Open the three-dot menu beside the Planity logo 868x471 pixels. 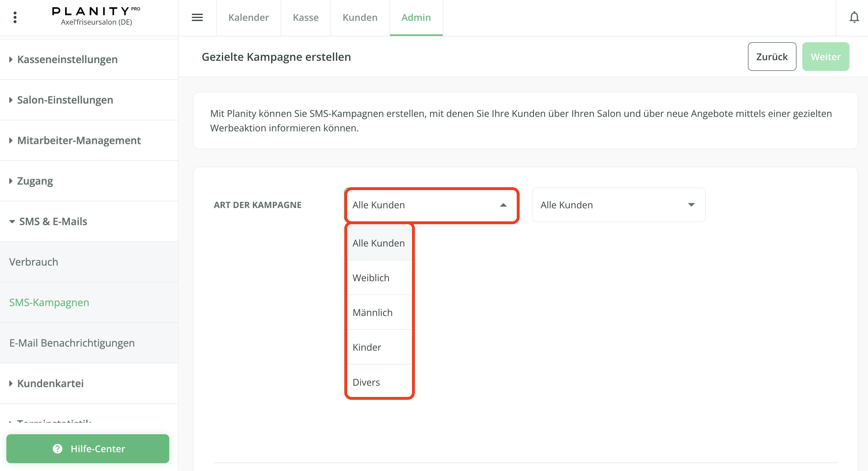15,18
